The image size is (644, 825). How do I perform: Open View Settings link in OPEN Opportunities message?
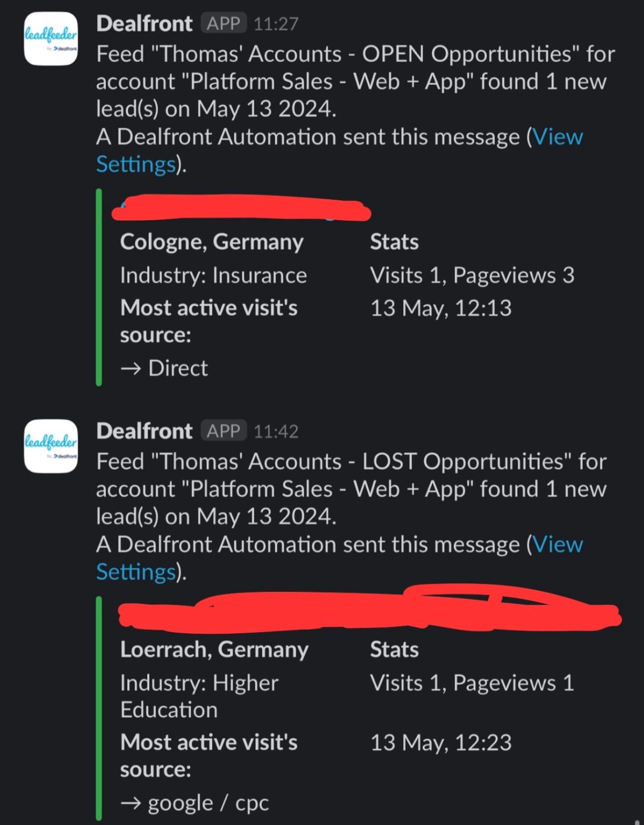tap(339, 150)
